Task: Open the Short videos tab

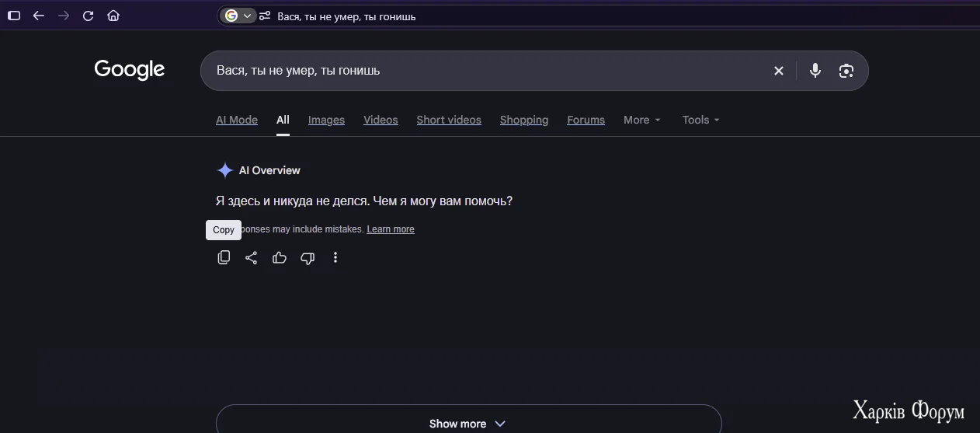Action: click(x=449, y=120)
